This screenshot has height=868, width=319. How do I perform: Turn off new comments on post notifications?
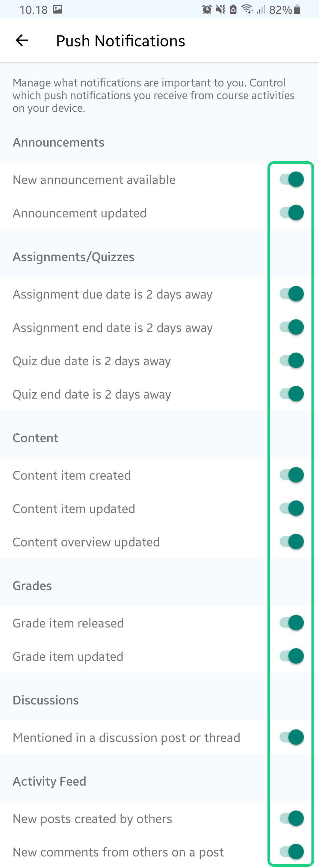tap(292, 852)
